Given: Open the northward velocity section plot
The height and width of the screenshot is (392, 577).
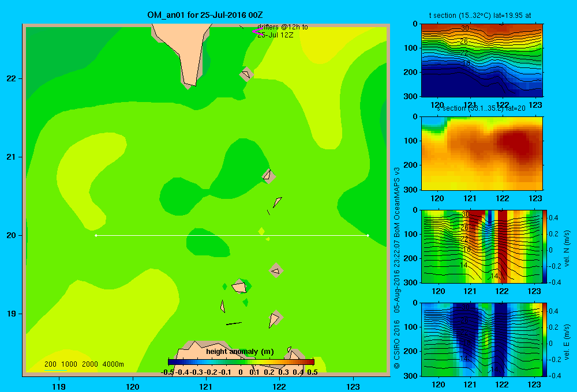Looking at the screenshot, I should [482, 246].
